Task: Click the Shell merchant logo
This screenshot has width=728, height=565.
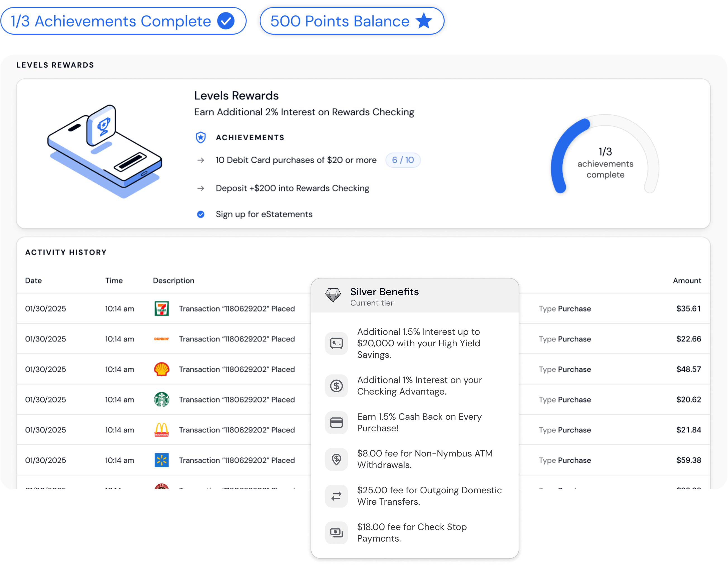Action: tap(162, 369)
